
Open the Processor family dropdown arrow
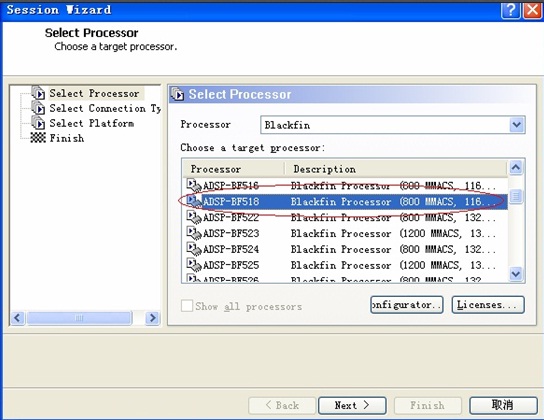(517, 125)
